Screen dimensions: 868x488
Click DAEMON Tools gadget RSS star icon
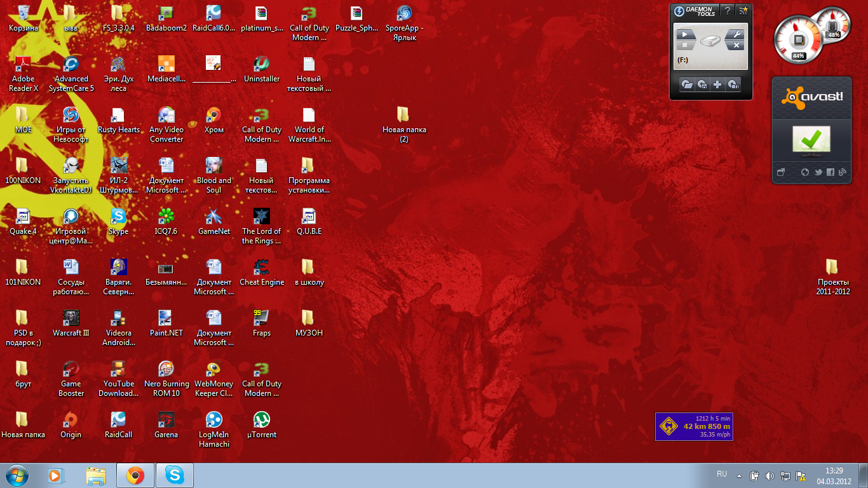click(x=743, y=11)
